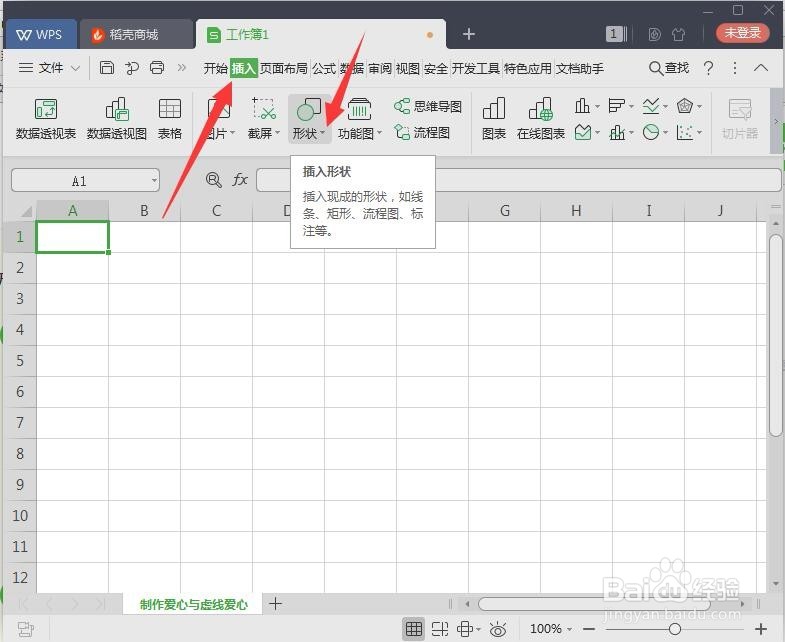
Task: Open 在线图表 online charts
Action: point(541,118)
